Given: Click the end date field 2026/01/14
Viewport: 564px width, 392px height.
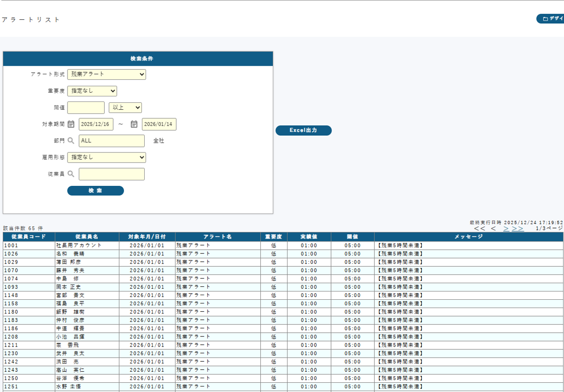Looking at the screenshot, I should 159,124.
